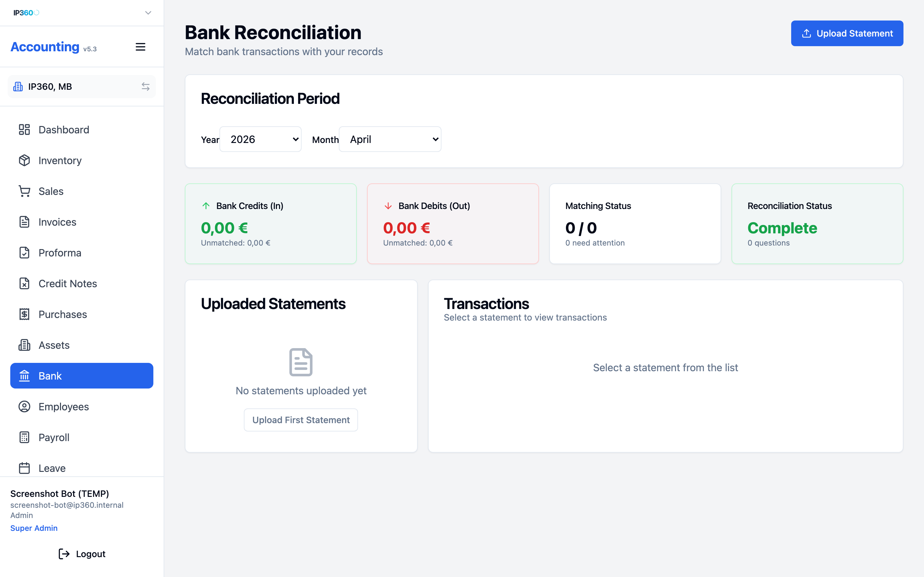This screenshot has height=577, width=924.
Task: Click the Upload Statement button
Action: (x=847, y=34)
